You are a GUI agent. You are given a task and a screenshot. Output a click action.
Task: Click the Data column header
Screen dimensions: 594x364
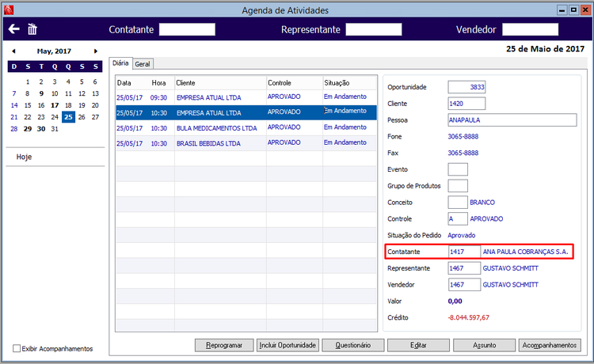tap(124, 83)
